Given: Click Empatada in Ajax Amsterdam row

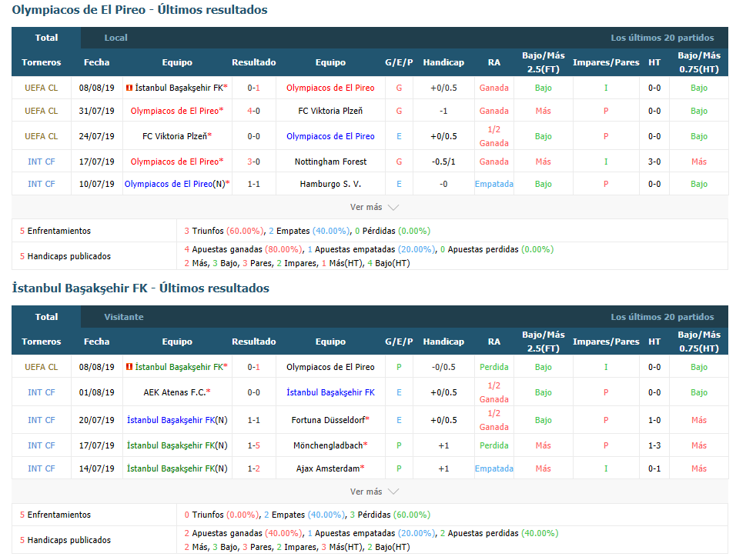Looking at the screenshot, I should [493, 468].
